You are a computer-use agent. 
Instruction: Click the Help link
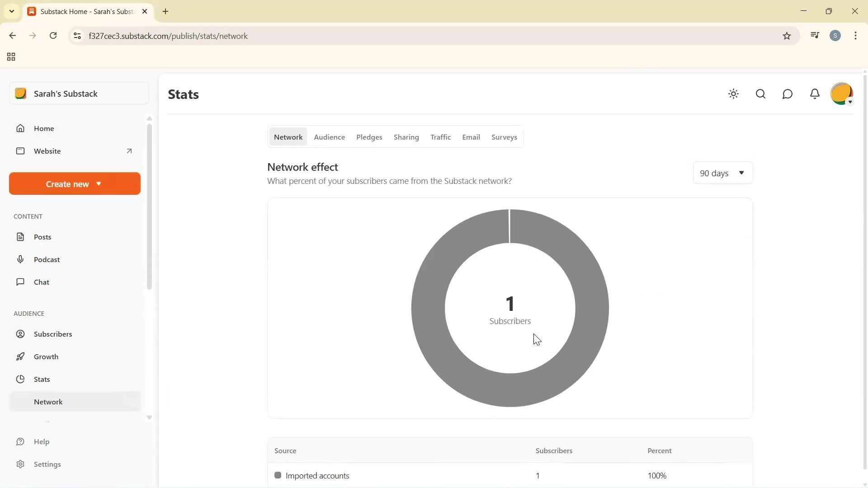coord(41,441)
